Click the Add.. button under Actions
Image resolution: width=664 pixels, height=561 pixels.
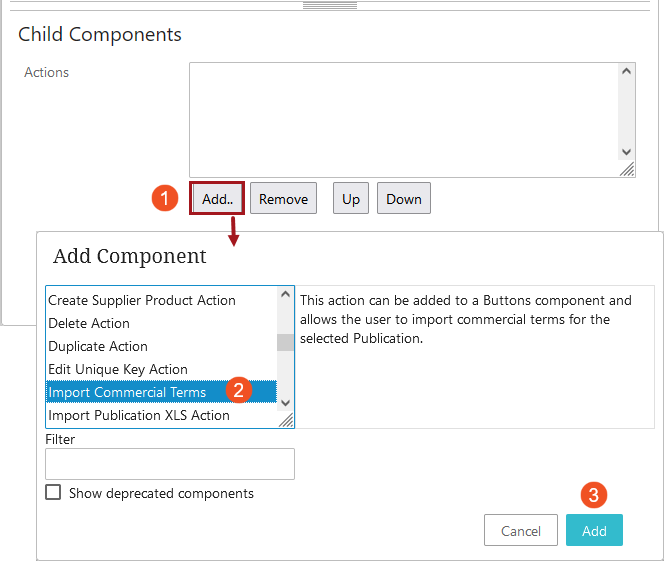[217, 199]
